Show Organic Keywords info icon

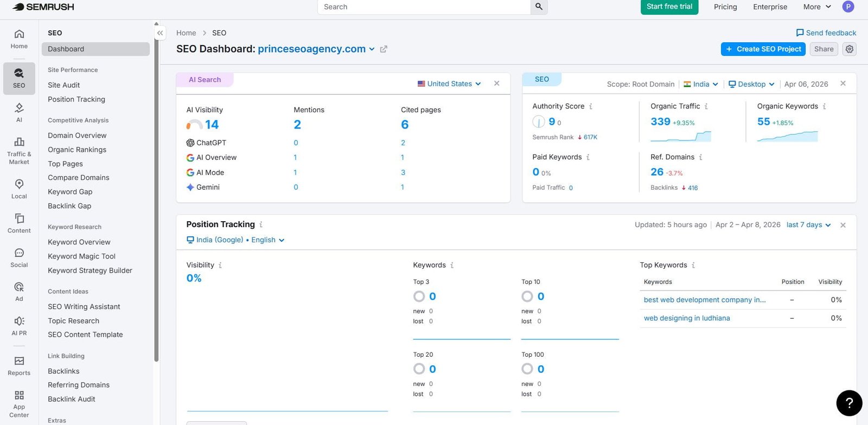824,106
